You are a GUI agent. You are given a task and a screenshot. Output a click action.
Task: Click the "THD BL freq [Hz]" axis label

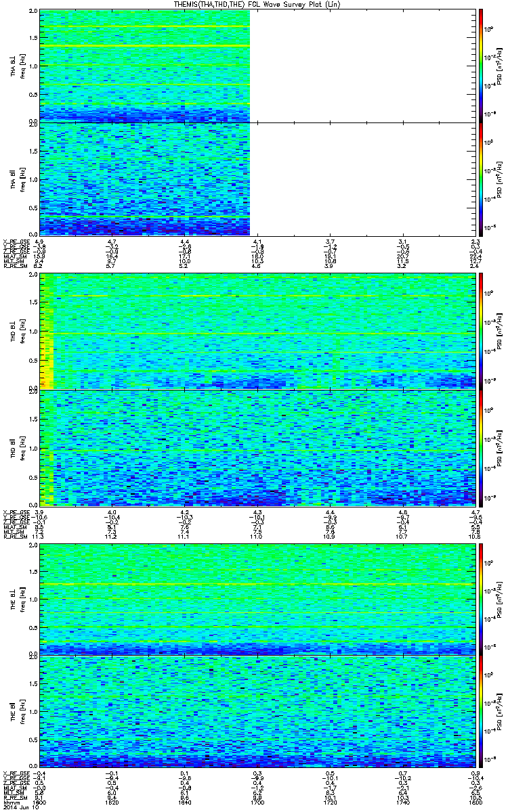pyautogui.click(x=17, y=331)
